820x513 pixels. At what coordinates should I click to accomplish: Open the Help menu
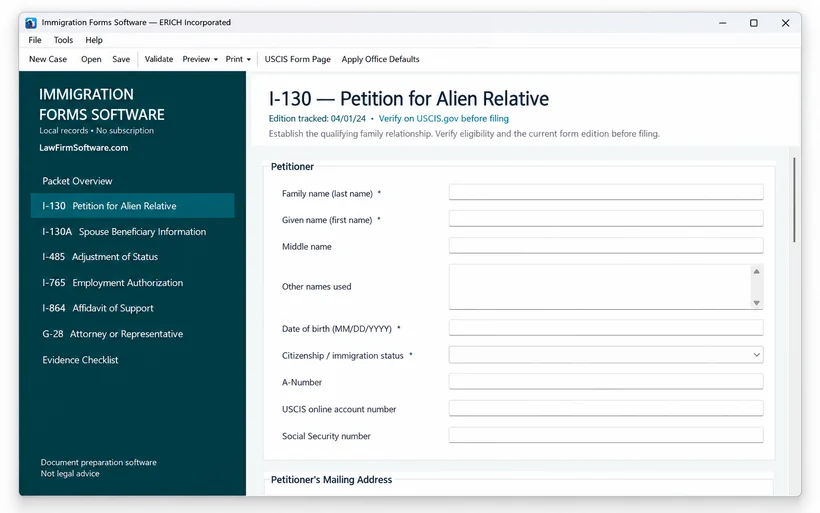point(94,40)
